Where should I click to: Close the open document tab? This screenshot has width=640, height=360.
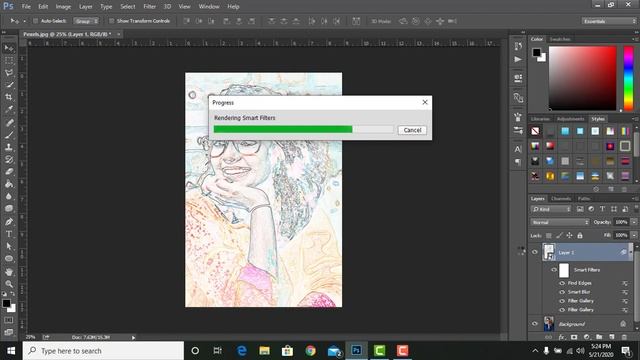(118, 34)
